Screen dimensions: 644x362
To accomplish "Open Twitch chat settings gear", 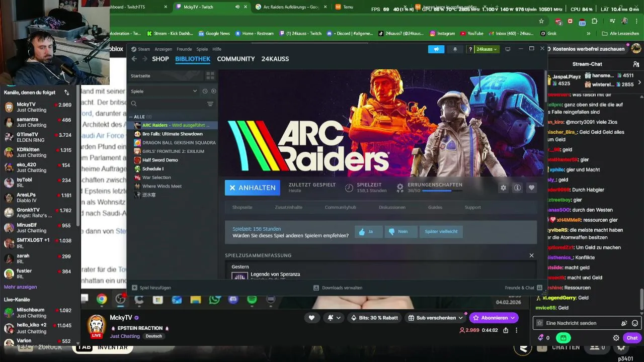I will 616,338.
